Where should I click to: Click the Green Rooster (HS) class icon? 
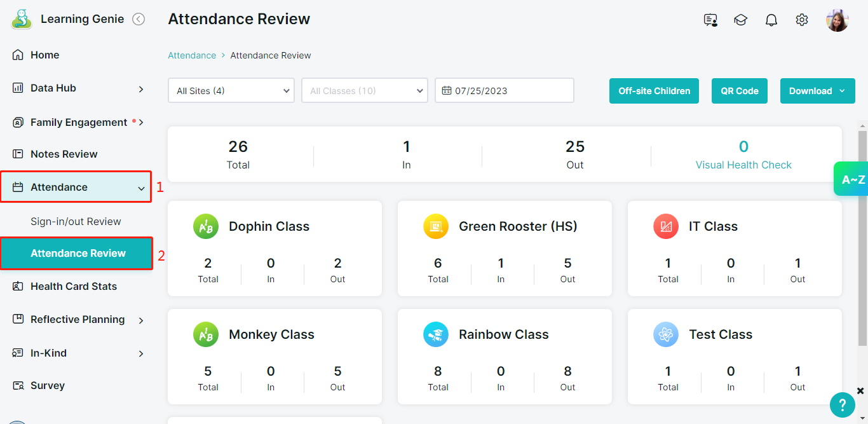click(436, 226)
